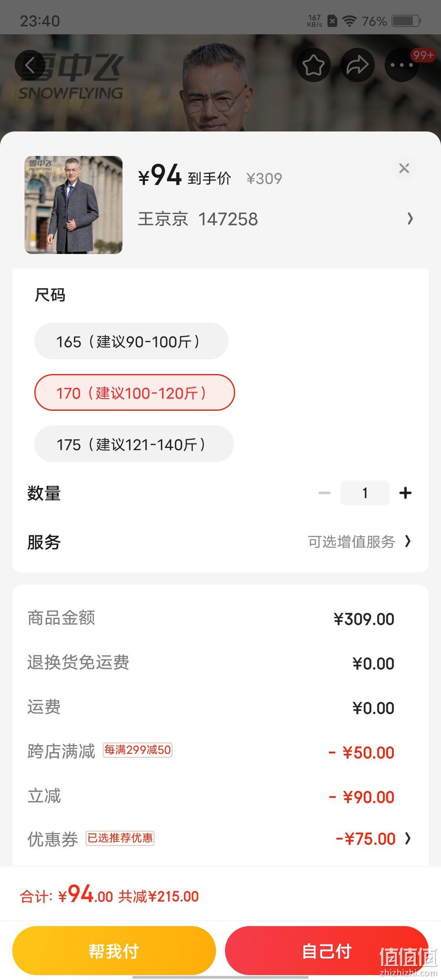Tap 已选推荐优惠 coupon tag
Screen dimensions: 441x980
point(120,838)
